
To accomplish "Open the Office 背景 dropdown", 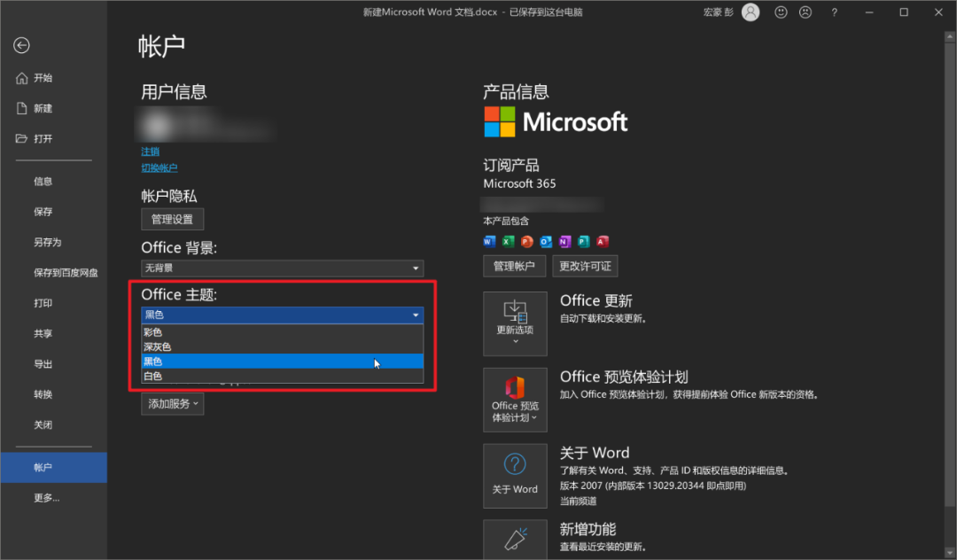I will point(283,268).
